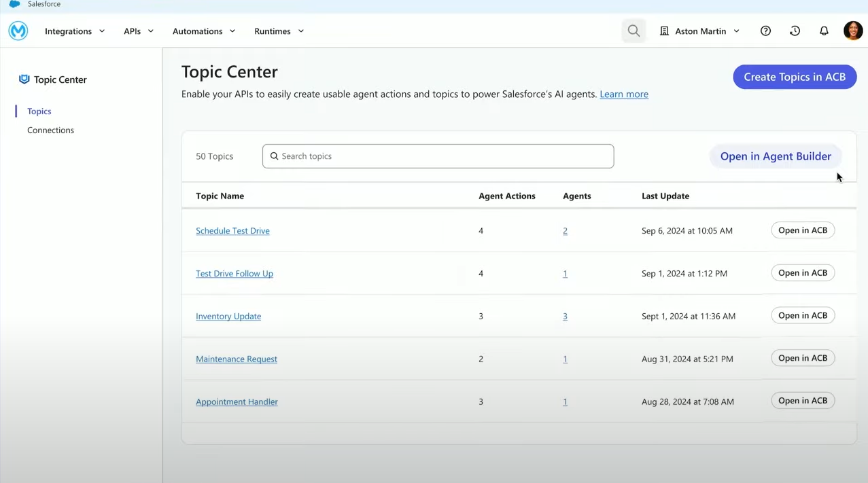Expand the APIs menu
Screen dimensions: 868x483
tap(139, 31)
